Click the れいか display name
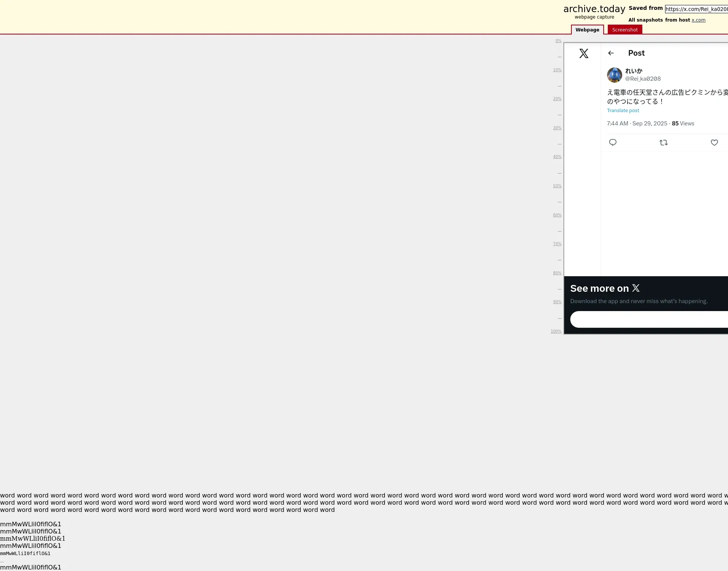The height and width of the screenshot is (571, 728). (x=634, y=71)
